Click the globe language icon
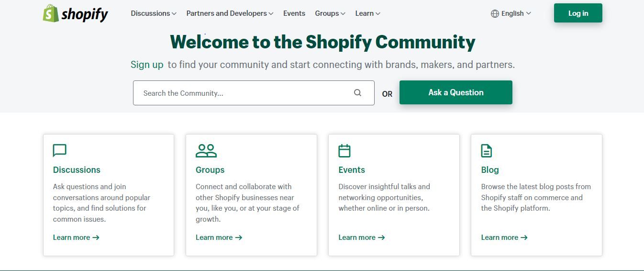This screenshot has width=644, height=271. [x=495, y=13]
